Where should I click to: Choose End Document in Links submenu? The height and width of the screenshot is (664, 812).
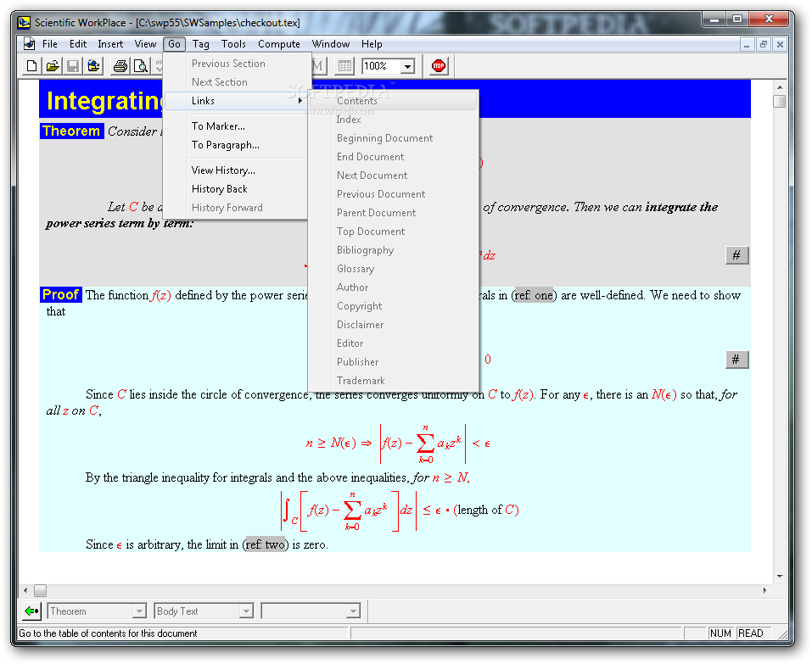click(x=393, y=156)
